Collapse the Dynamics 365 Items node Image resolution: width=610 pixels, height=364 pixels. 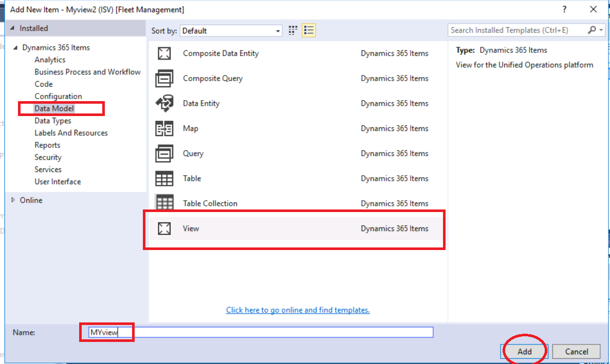click(15, 47)
